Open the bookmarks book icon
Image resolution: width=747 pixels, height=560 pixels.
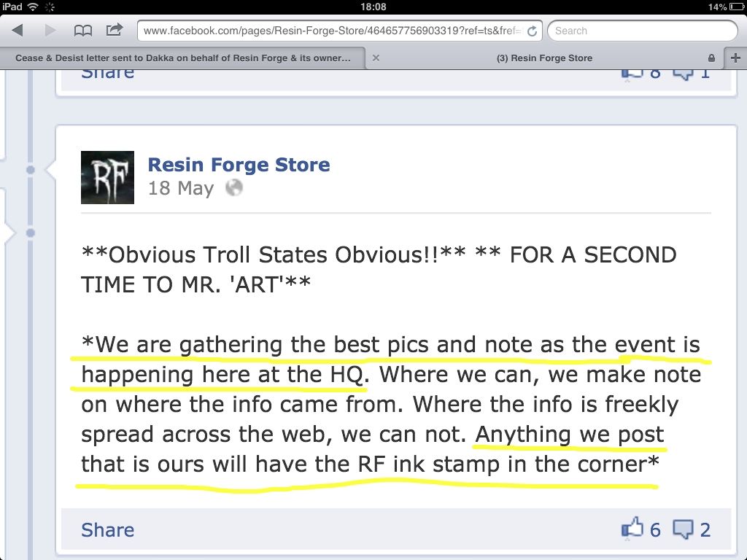(83, 31)
